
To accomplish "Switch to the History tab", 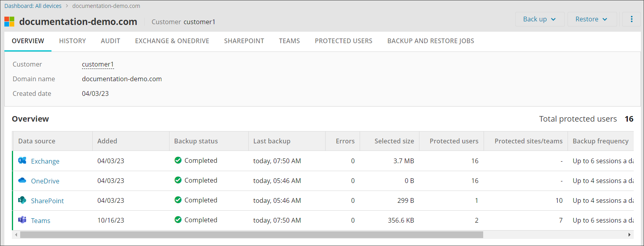I will (72, 41).
